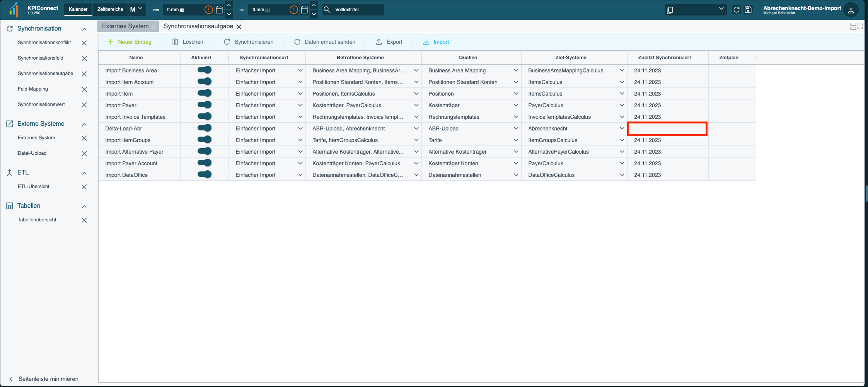Click the split layout view icon
The image size is (868, 387).
853,26
